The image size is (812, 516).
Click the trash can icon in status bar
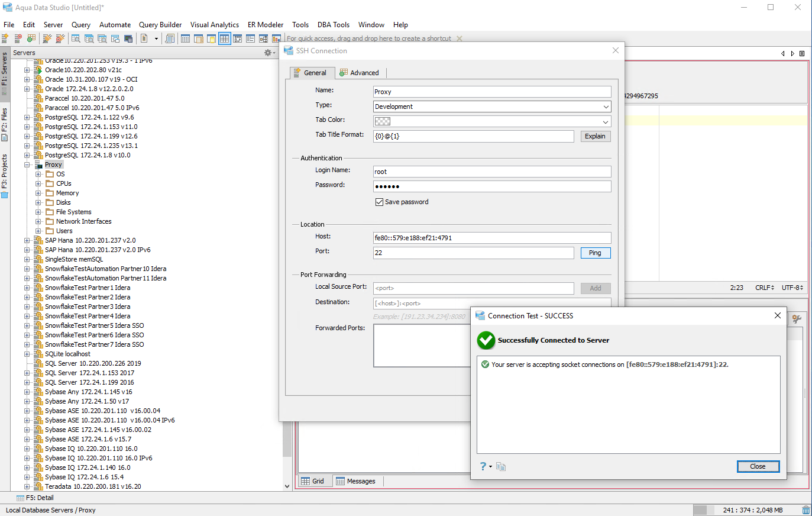[x=806, y=510]
